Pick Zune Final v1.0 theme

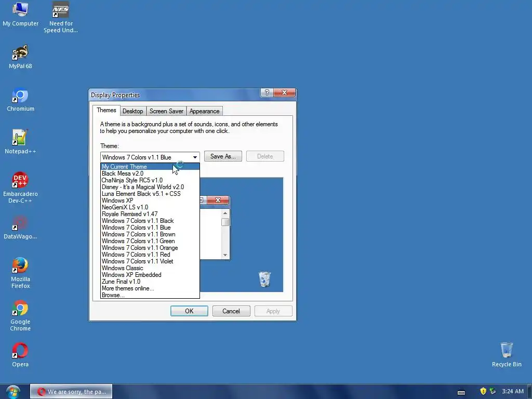150,282
